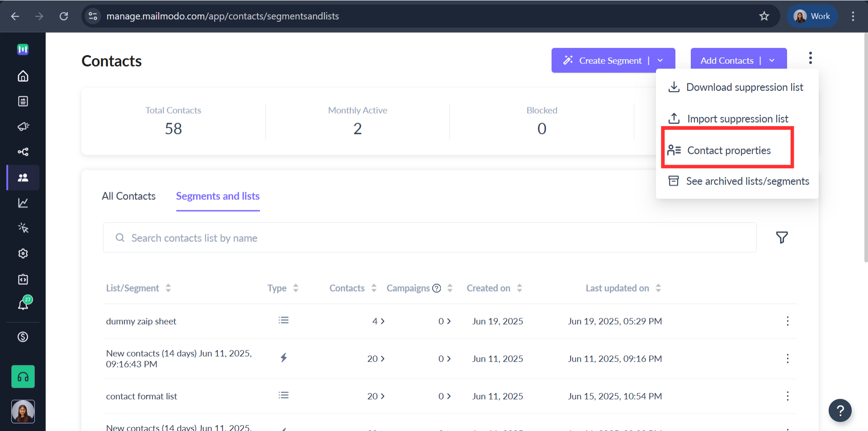Open the code calendar icon in sidebar
This screenshot has width=868, height=431.
[x=23, y=279]
